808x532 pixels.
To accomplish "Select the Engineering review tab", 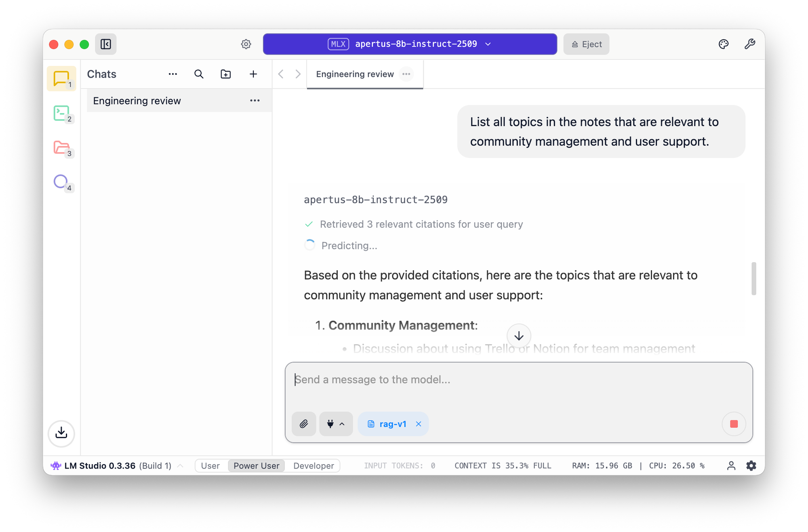I will [x=355, y=74].
